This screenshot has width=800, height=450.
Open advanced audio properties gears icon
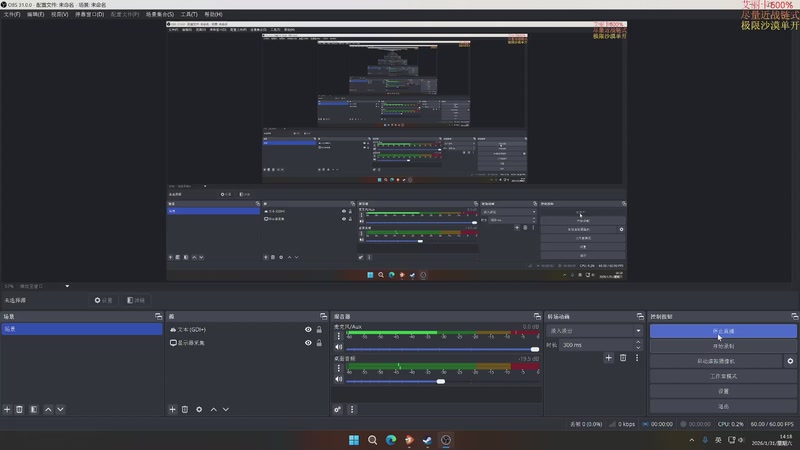pos(337,409)
